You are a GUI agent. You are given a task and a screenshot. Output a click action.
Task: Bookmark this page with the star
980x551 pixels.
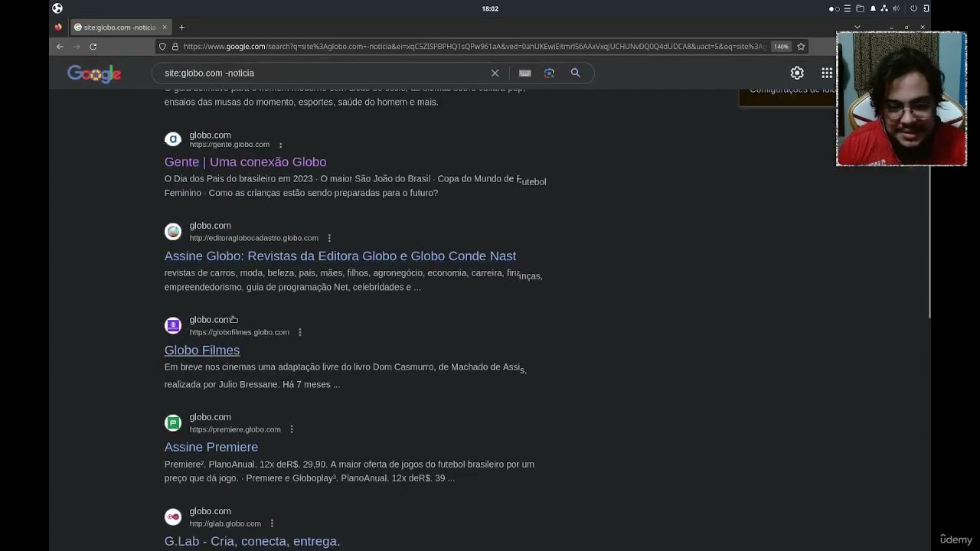coord(801,47)
